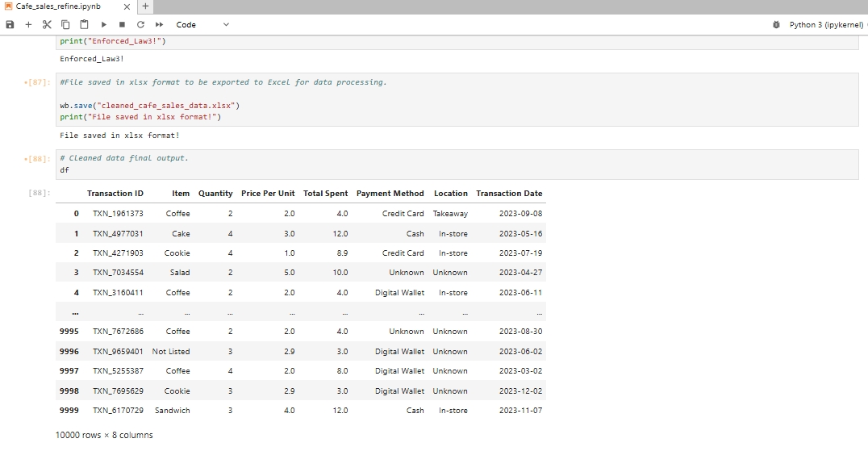This screenshot has width=868, height=472.
Task: Click the Takeaway location cell
Action: click(450, 213)
